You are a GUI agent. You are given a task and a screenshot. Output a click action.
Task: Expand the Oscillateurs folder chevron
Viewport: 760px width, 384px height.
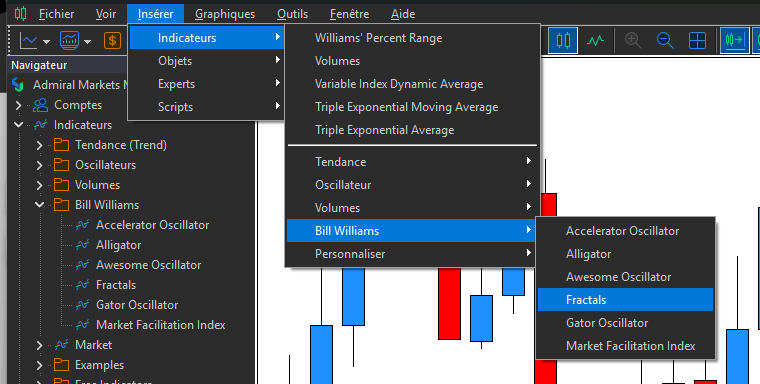40,165
